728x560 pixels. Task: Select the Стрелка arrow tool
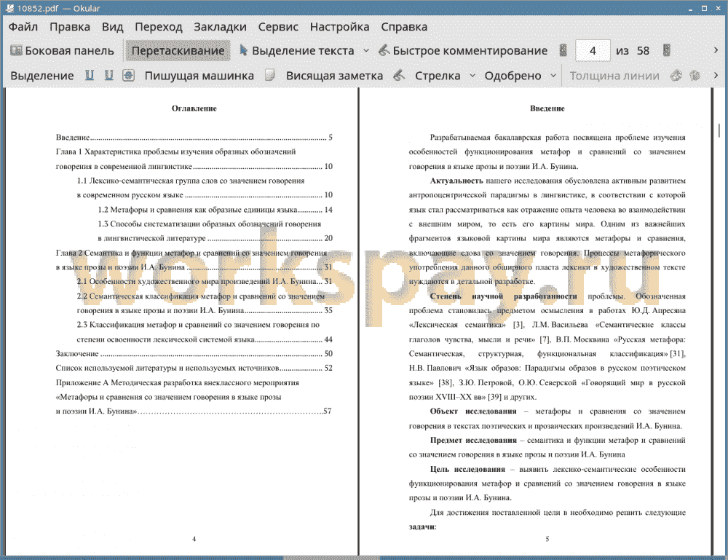click(438, 76)
